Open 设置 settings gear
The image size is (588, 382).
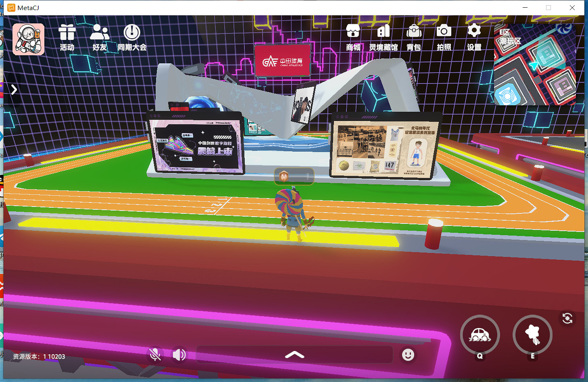click(x=474, y=37)
